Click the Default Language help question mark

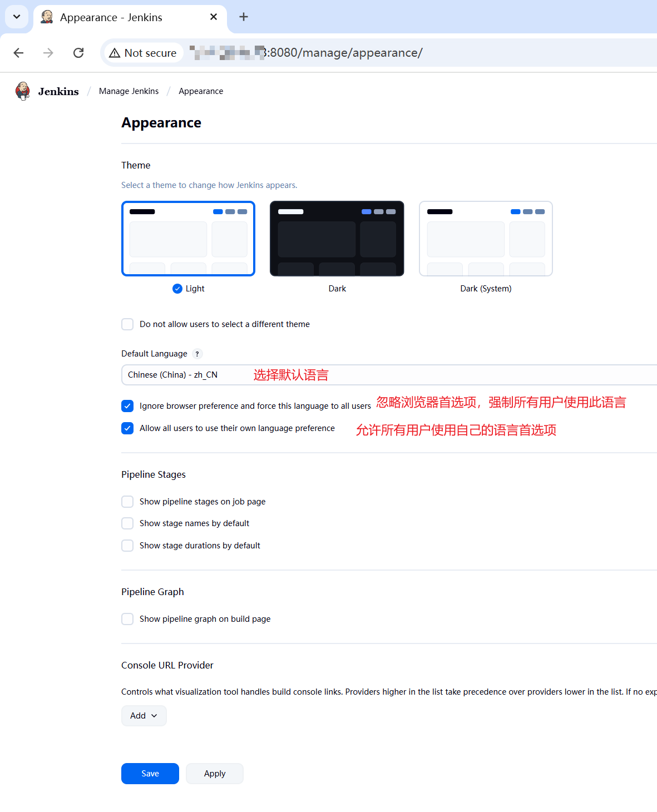click(197, 354)
